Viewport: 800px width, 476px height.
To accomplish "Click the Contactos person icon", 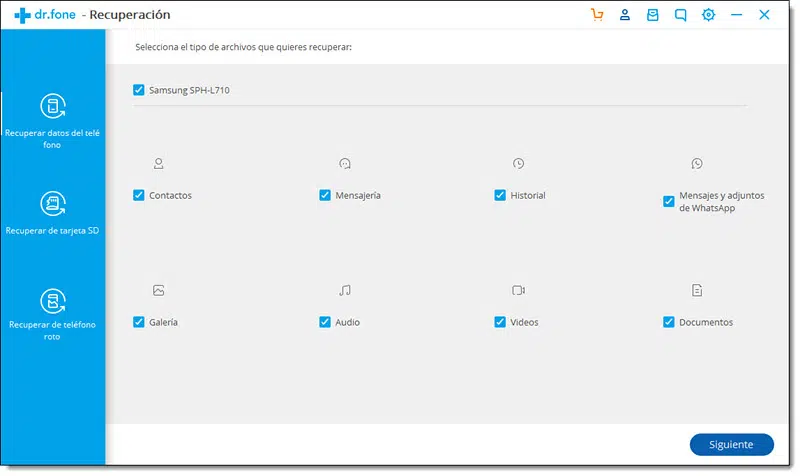I will point(159,163).
